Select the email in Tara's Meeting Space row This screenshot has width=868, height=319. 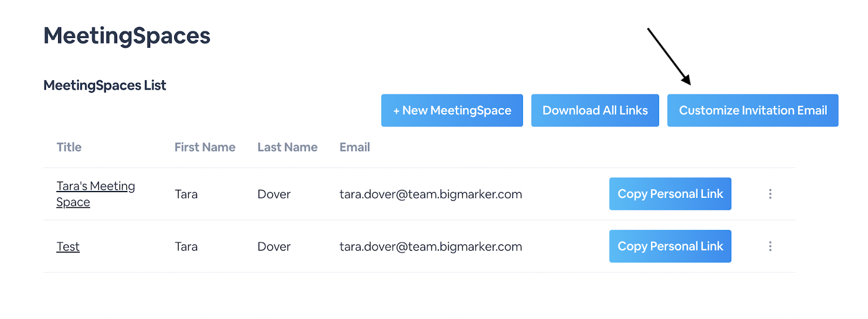431,194
